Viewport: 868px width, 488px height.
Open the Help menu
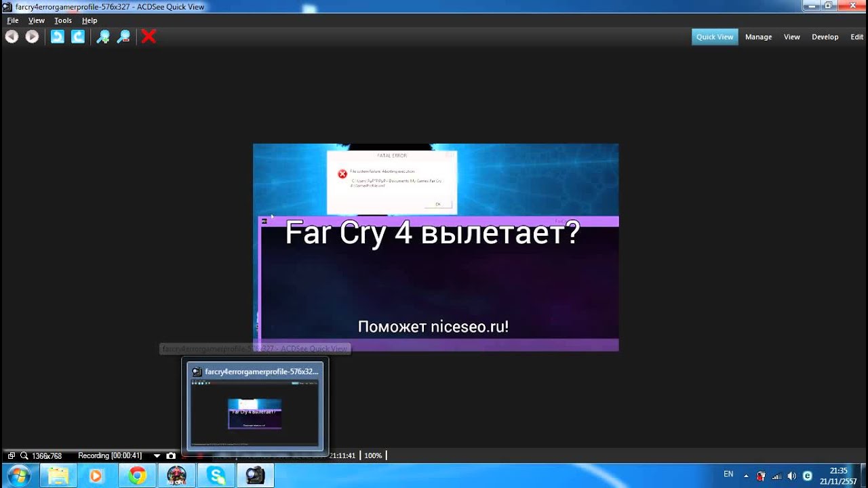90,20
